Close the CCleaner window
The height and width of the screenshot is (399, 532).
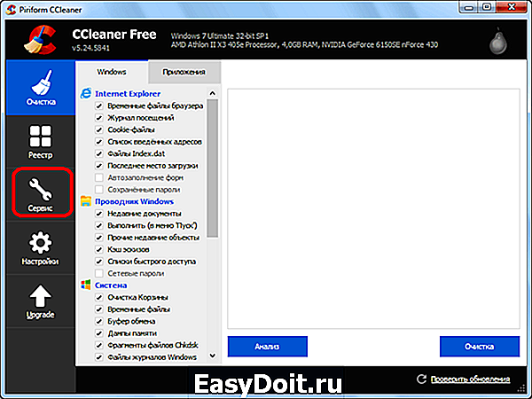512,7
